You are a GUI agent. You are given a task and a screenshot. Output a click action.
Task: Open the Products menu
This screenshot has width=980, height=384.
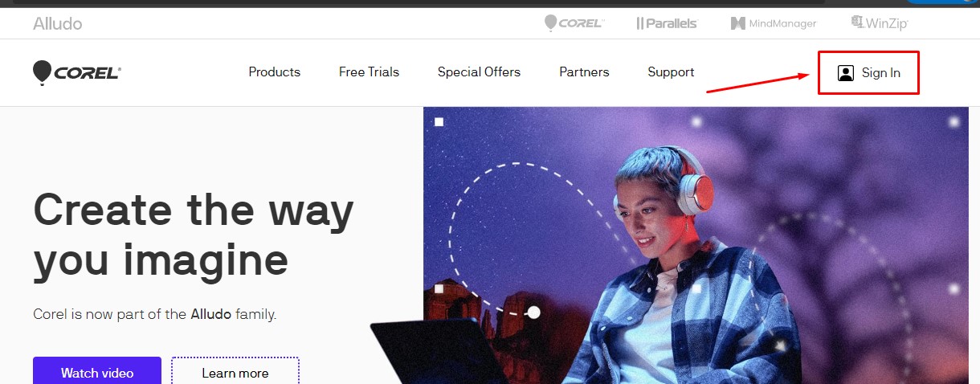(274, 72)
